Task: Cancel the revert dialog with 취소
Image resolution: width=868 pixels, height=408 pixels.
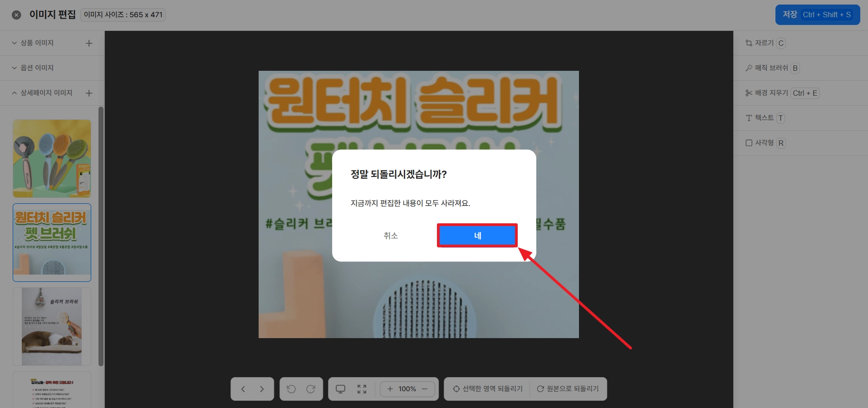Action: 391,236
